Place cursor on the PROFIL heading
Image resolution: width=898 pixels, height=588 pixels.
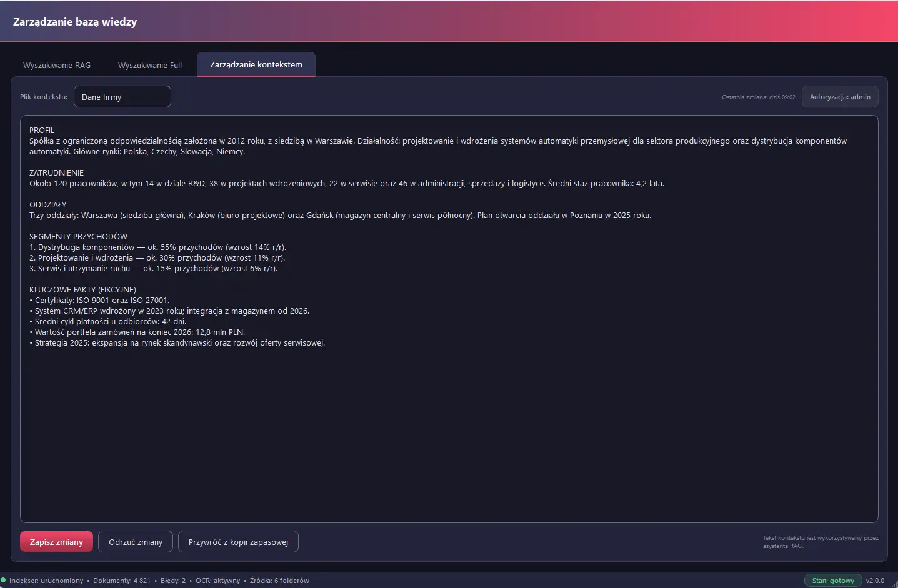[42, 130]
